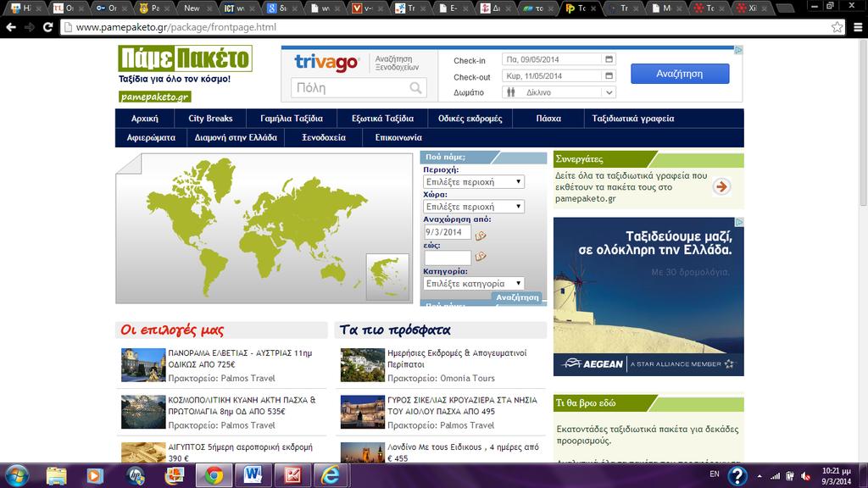868x488 pixels.
Task: Open ΠΑΝΟΡΑΜΑ ΕΛΒΕΤΙΑΣ - ΑΥΣΤΡΙΑΣ package link
Action: pos(240,358)
